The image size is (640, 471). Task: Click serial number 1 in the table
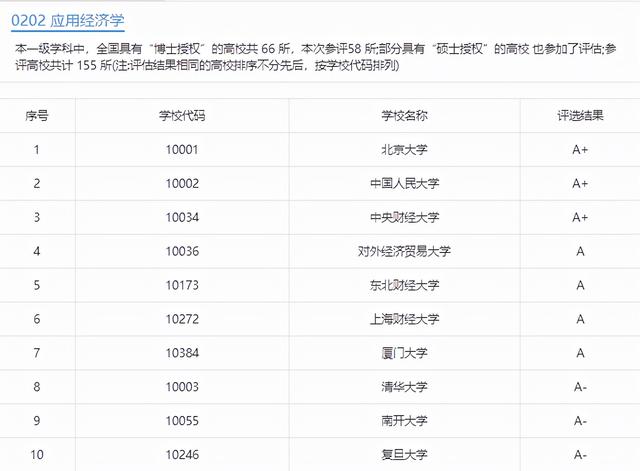click(37, 150)
